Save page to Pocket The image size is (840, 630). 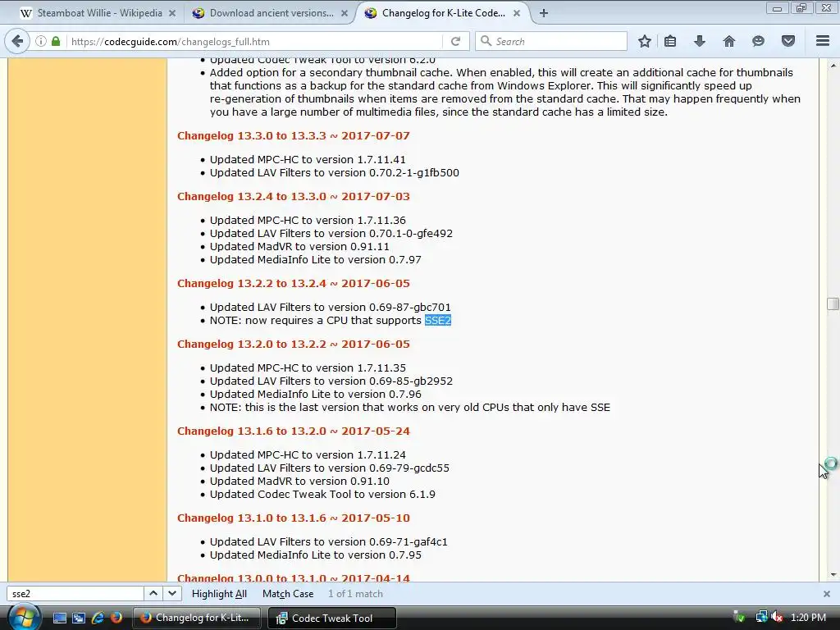pos(788,41)
